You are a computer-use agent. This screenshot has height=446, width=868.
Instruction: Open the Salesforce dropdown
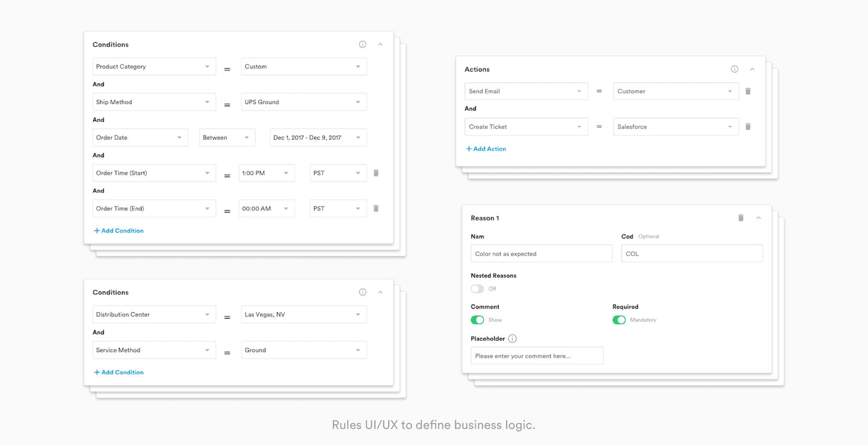675,127
